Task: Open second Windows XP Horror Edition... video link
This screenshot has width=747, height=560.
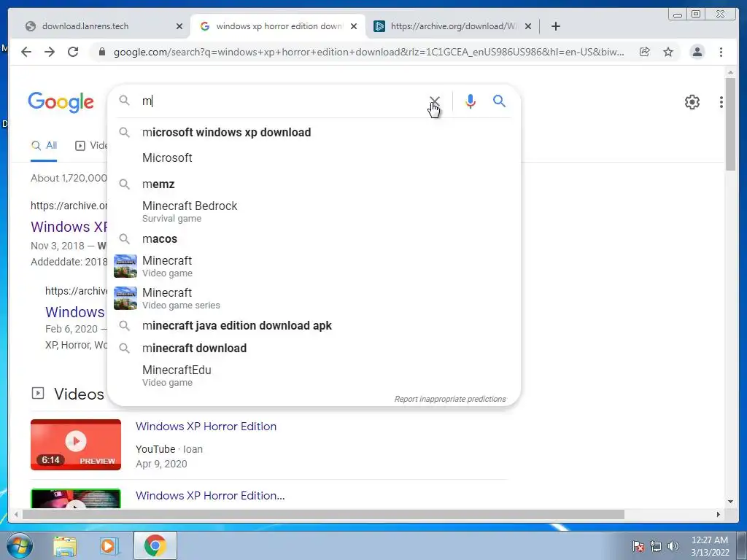Action: 210,495
